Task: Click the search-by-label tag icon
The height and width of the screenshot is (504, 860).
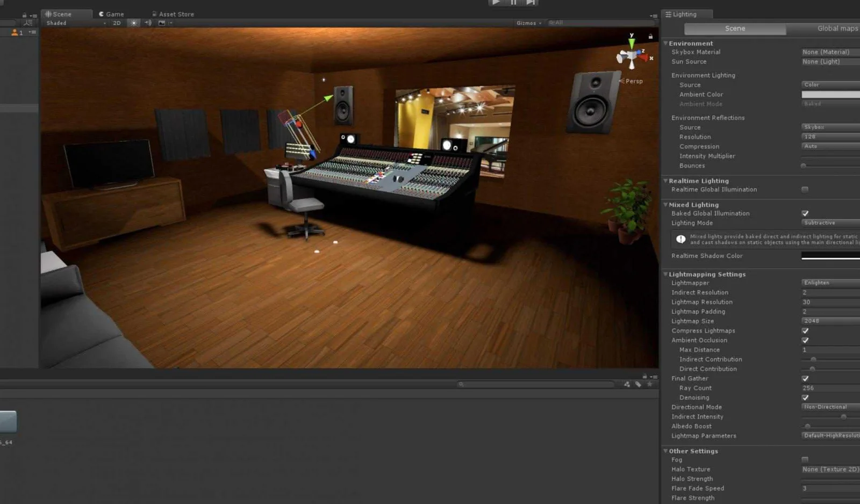Action: pyautogui.click(x=638, y=384)
